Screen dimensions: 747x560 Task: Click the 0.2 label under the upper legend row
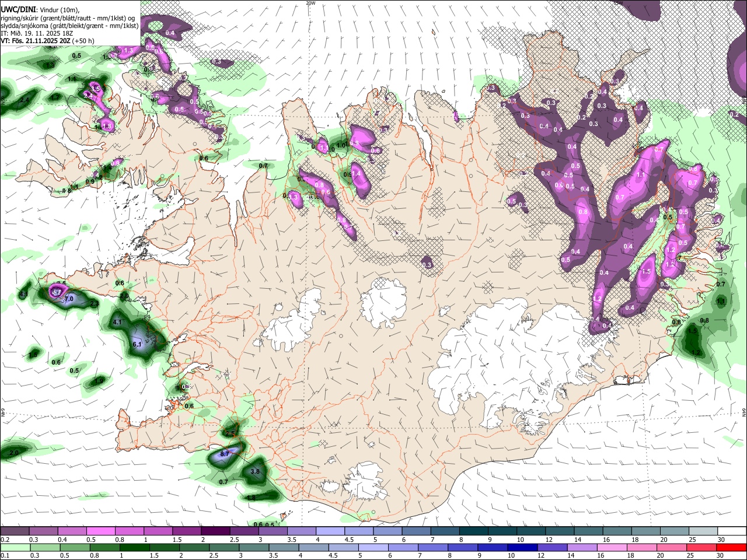(4, 540)
